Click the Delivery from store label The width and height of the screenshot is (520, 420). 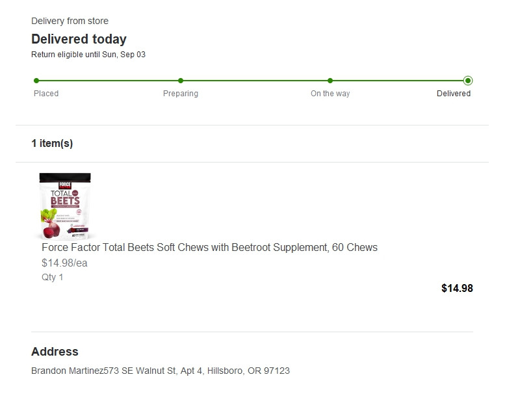point(70,21)
